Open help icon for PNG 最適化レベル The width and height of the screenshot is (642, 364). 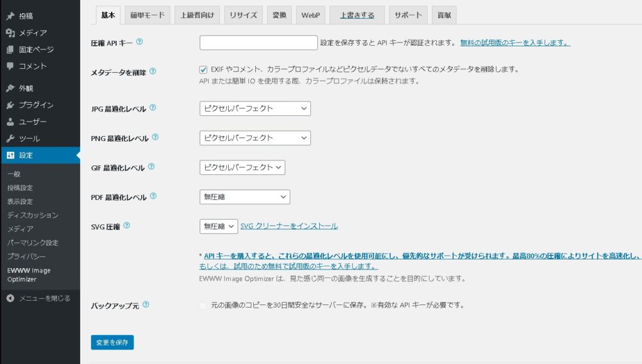coord(155,137)
